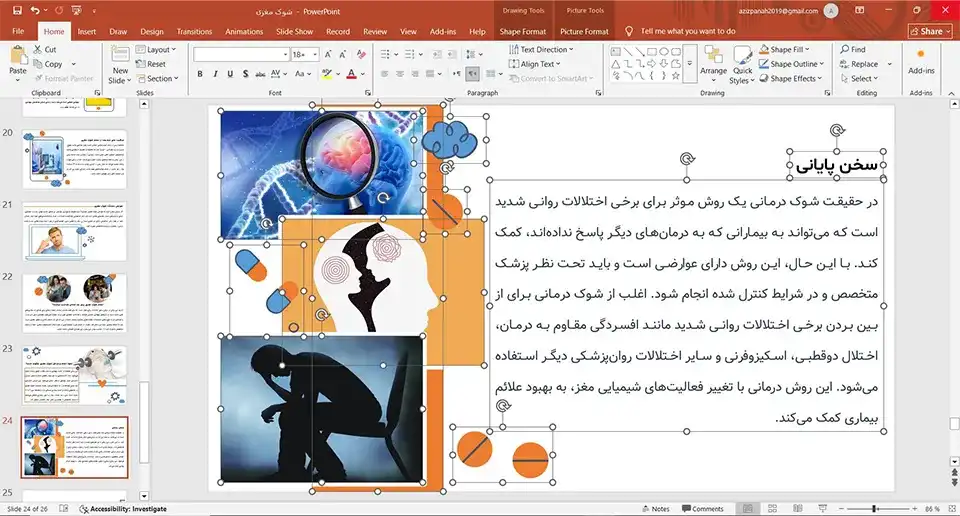Expand the shapes gallery More arrow
Screen dimensions: 960x516
(x=690, y=64)
